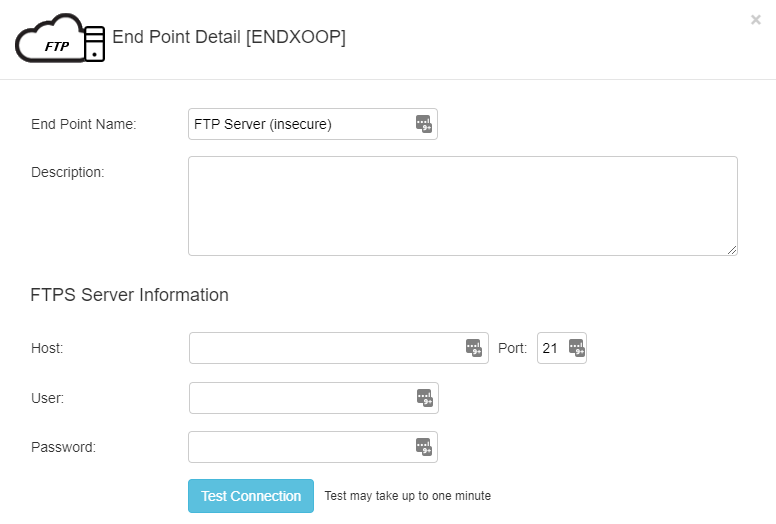Click password manager icon in Host field
This screenshot has height=524, width=776.
pos(474,348)
